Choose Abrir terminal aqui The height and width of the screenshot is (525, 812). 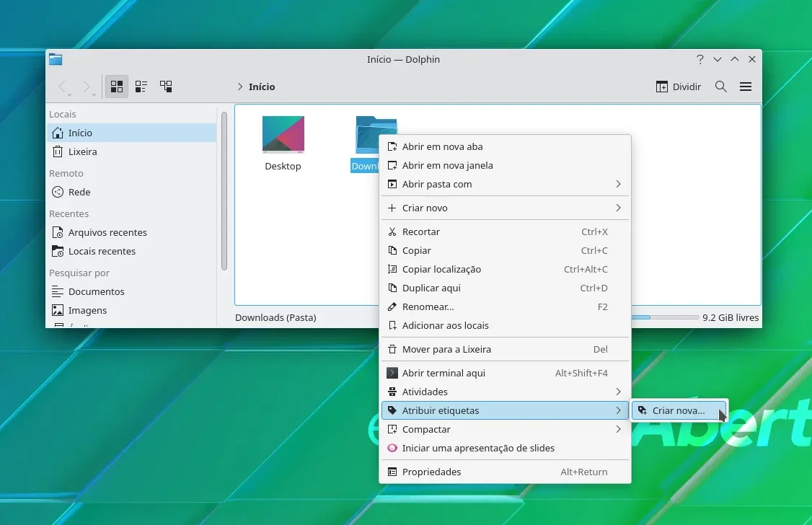(x=505, y=373)
